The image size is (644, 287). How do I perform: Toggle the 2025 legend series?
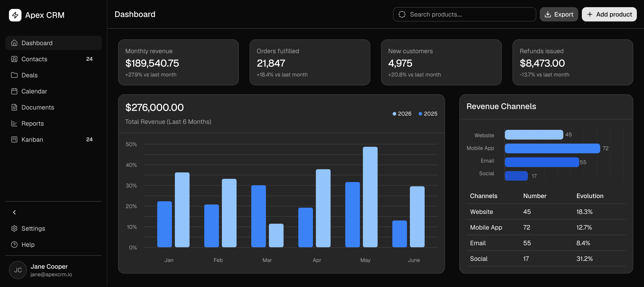click(428, 114)
